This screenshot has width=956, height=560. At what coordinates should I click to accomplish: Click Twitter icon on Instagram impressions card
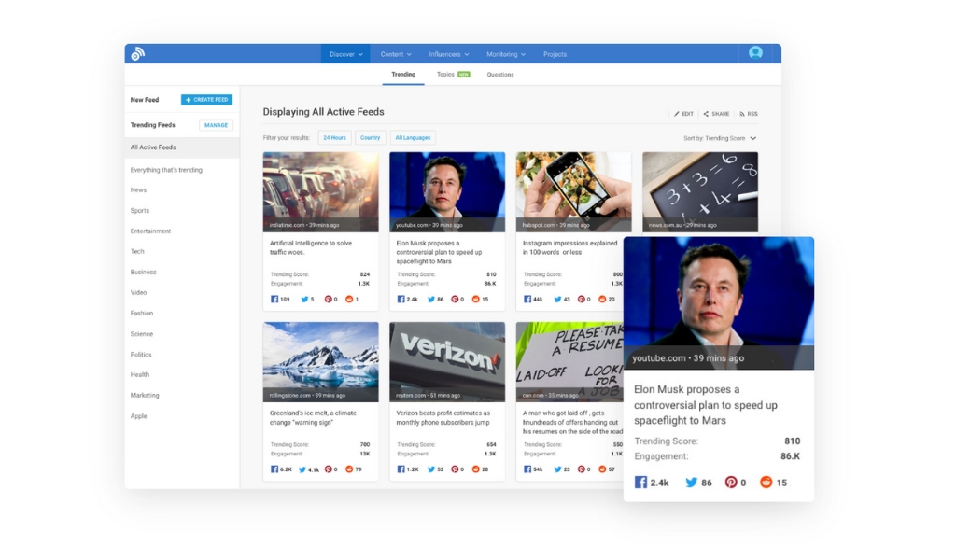tap(557, 300)
